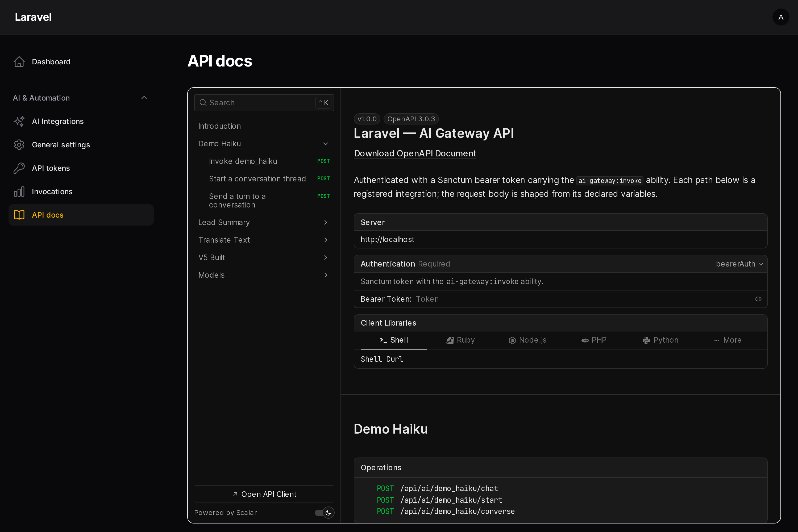
Task: Open General settings page
Action: coord(81,144)
